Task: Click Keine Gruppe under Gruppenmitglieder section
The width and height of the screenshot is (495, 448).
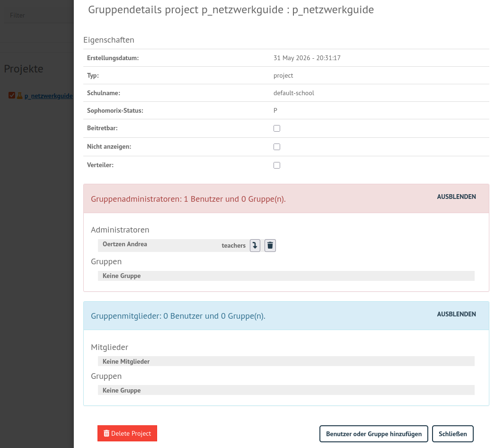Action: click(286, 390)
